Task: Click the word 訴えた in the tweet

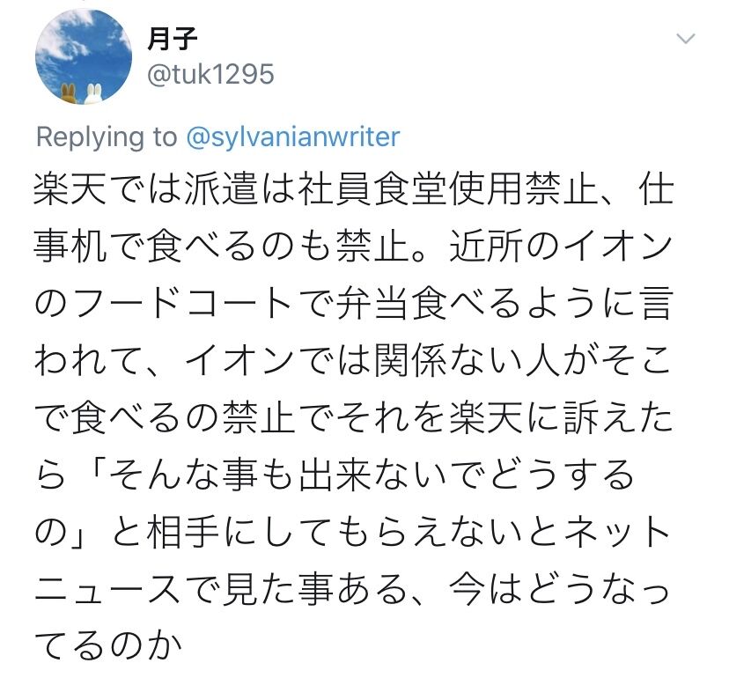Action: tap(618, 417)
